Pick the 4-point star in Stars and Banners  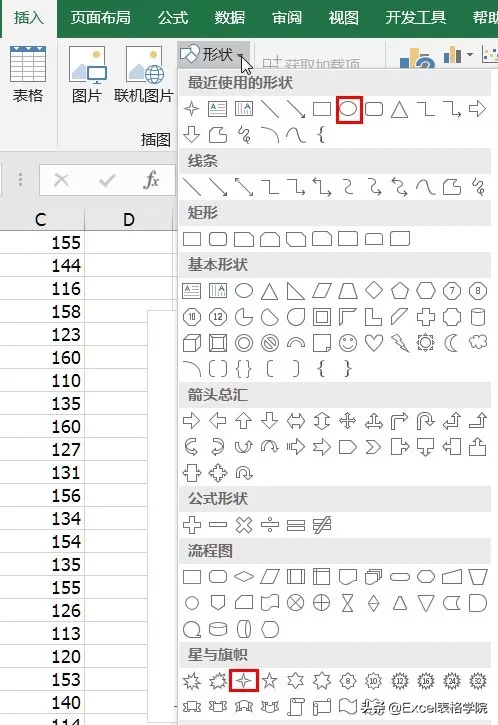[244, 681]
